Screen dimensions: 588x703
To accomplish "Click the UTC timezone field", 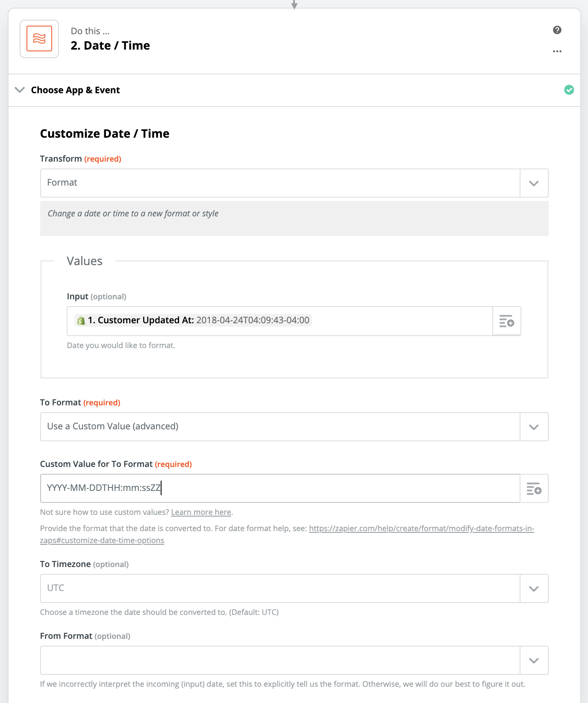I will [280, 588].
